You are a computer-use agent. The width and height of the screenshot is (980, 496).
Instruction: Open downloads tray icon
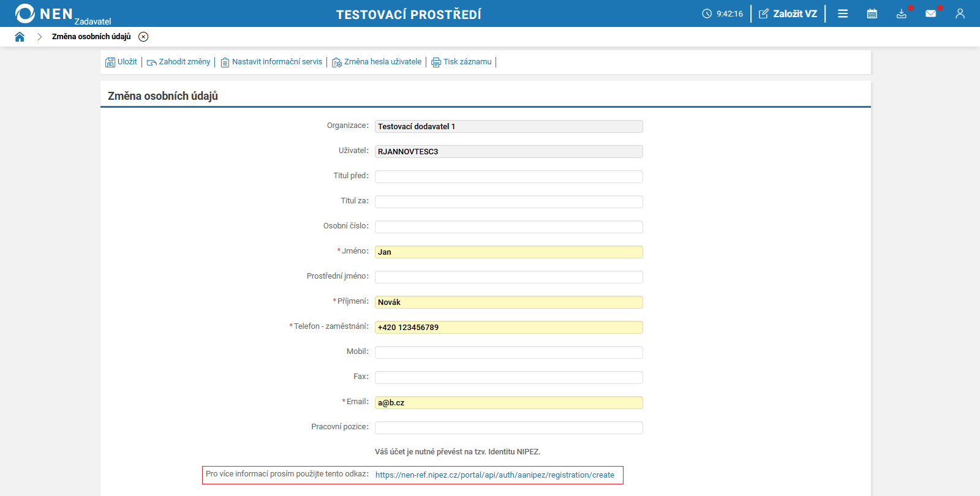(902, 13)
